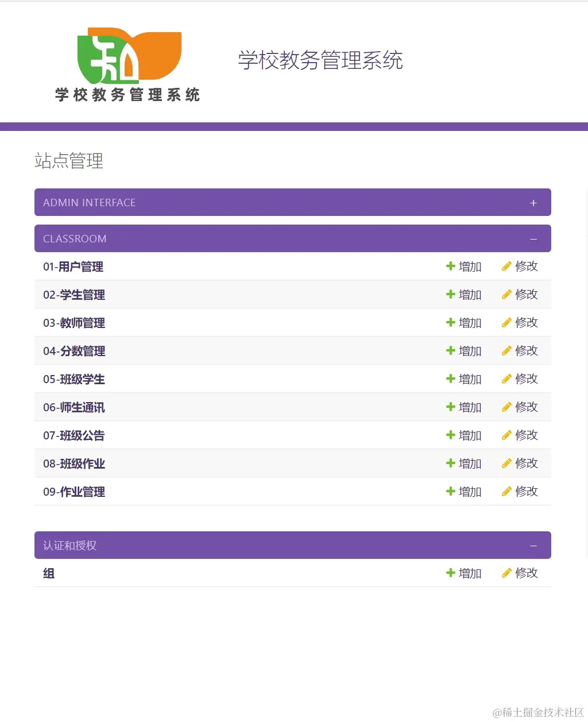Viewport: 588px width, 722px height.
Task: Click the 增加 text for 05-班级学生
Action: (470, 379)
